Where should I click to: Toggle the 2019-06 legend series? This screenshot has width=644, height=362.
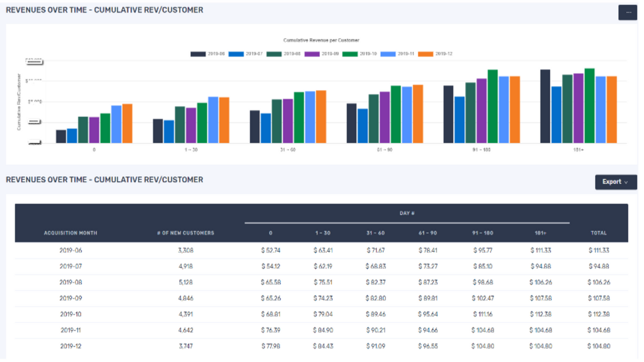pos(208,54)
